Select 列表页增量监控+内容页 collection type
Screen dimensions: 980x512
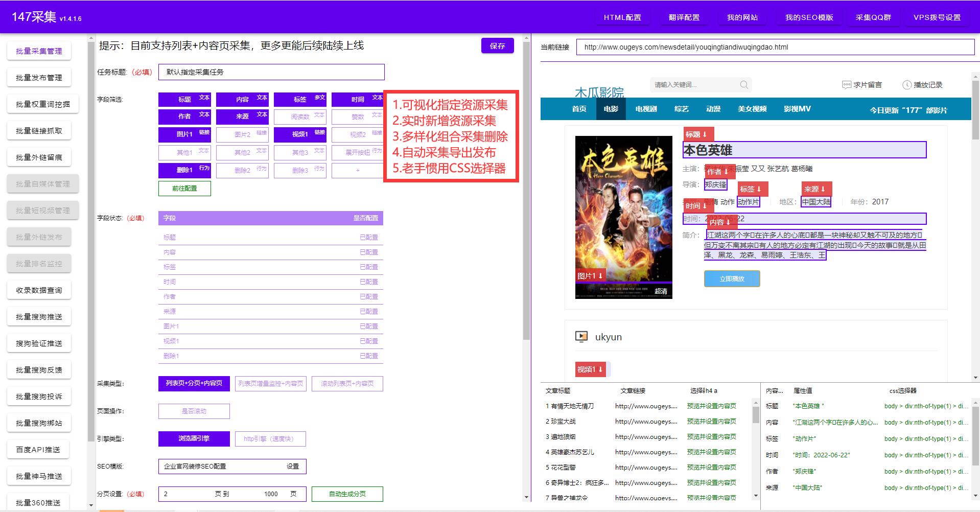271,383
